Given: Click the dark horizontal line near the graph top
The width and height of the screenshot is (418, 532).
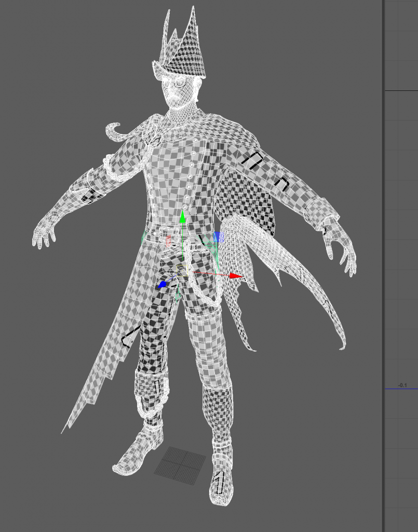Looking at the screenshot, I should (x=401, y=91).
